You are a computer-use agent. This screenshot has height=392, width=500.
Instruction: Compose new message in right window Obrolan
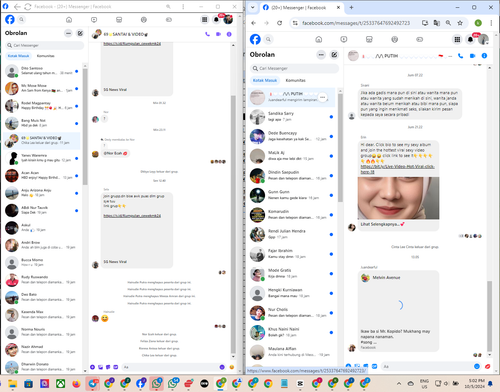(x=334, y=55)
